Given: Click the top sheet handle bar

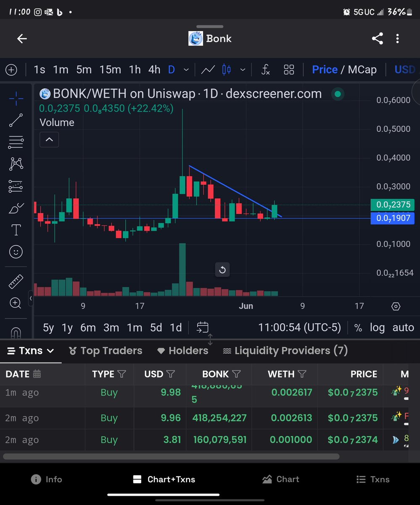Looking at the screenshot, I should tap(210, 27).
